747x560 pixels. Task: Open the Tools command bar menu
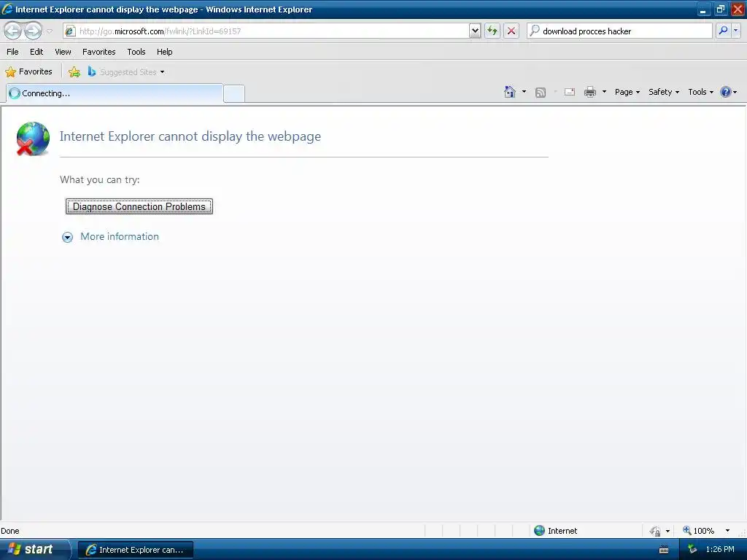pyautogui.click(x=700, y=92)
